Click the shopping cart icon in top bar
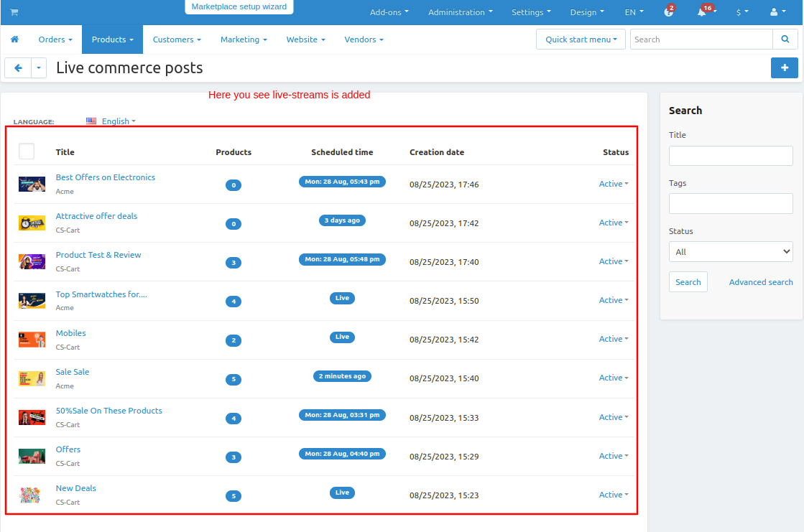 tap(14, 12)
